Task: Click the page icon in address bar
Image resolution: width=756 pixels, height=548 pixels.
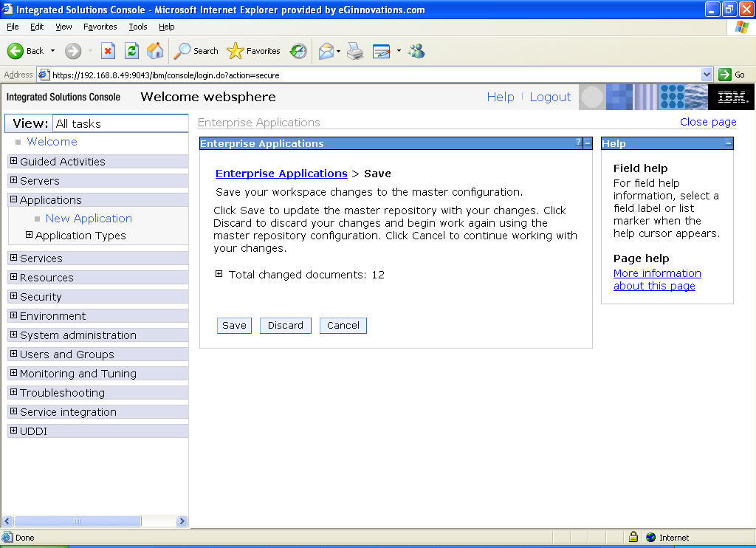Action: click(x=44, y=75)
